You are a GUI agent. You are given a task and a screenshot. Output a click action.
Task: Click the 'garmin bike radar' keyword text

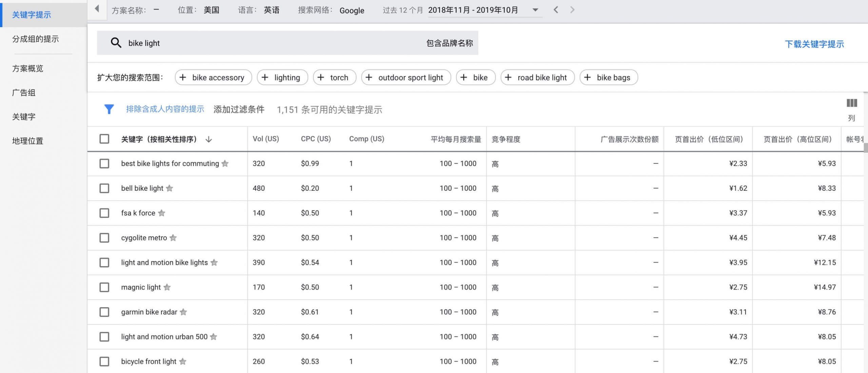(x=149, y=312)
